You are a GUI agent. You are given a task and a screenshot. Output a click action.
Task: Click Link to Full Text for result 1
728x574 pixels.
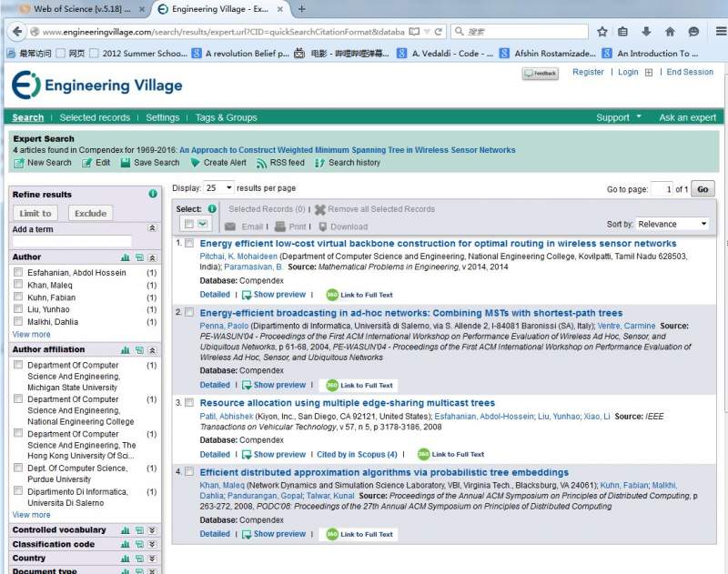[359, 295]
